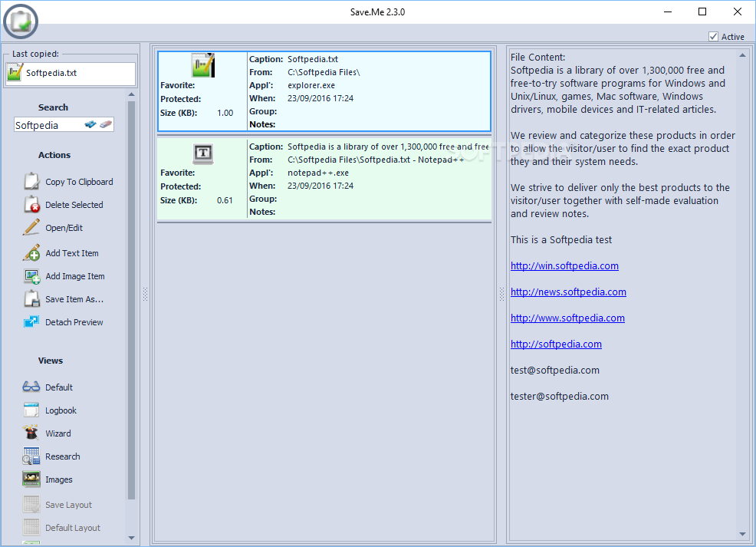Screen dimensions: 756x547
Task: Click the Wizard hat icon
Action: pyautogui.click(x=31, y=433)
